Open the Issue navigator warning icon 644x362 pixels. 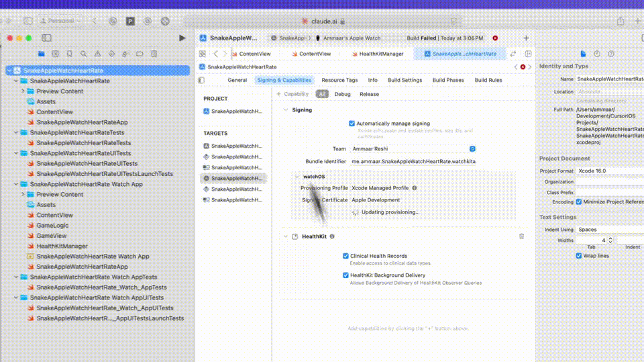click(98, 54)
